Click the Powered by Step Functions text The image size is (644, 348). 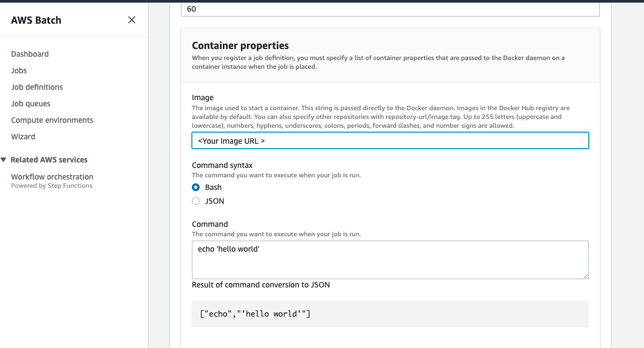pyautogui.click(x=52, y=186)
